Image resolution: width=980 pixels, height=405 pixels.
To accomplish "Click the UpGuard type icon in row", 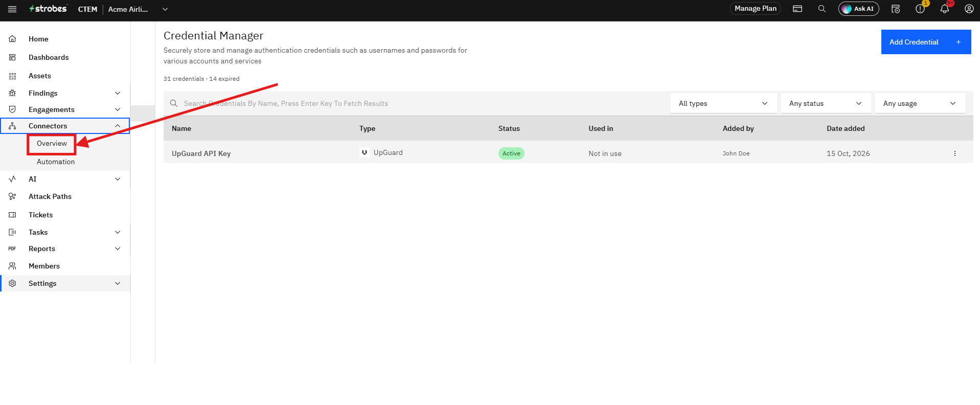I will point(364,152).
